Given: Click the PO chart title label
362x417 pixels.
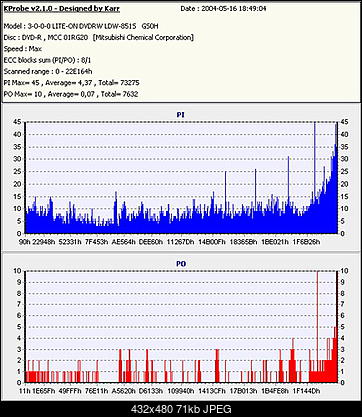Looking at the screenshot, I should (x=181, y=264).
